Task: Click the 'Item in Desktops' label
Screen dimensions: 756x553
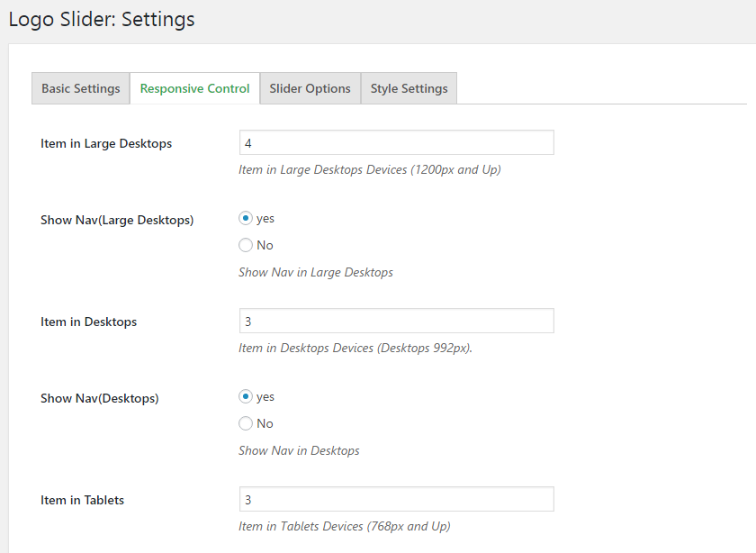Action: coord(89,322)
